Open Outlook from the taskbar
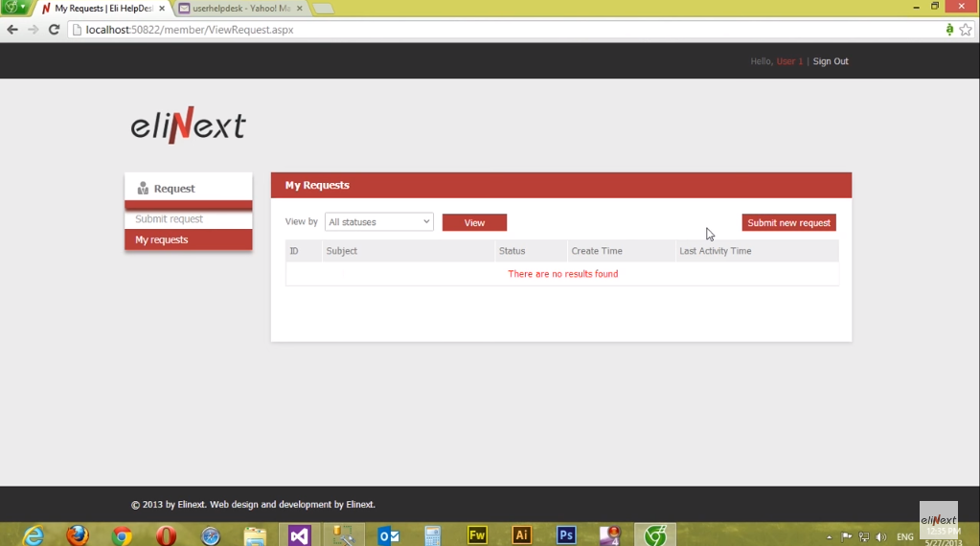The width and height of the screenshot is (980, 546). (388, 535)
